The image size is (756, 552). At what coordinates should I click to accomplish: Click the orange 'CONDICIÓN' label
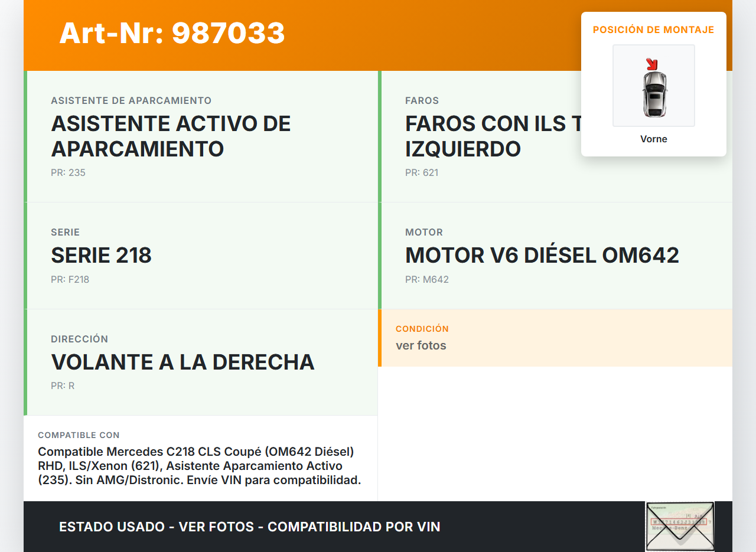coord(422,329)
